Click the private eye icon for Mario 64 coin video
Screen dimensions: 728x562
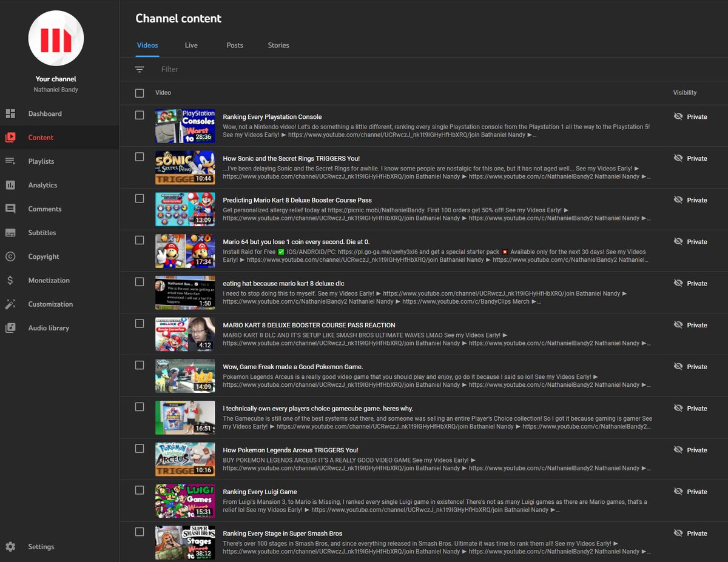click(678, 241)
